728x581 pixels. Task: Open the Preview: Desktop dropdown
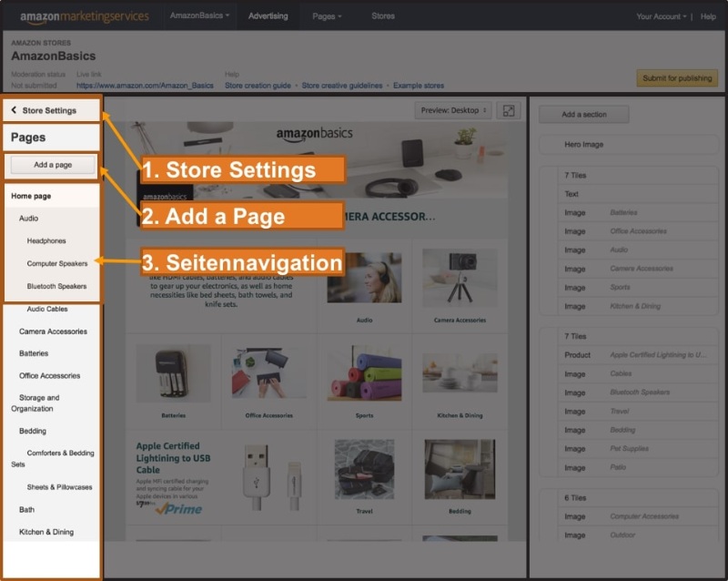[453, 110]
